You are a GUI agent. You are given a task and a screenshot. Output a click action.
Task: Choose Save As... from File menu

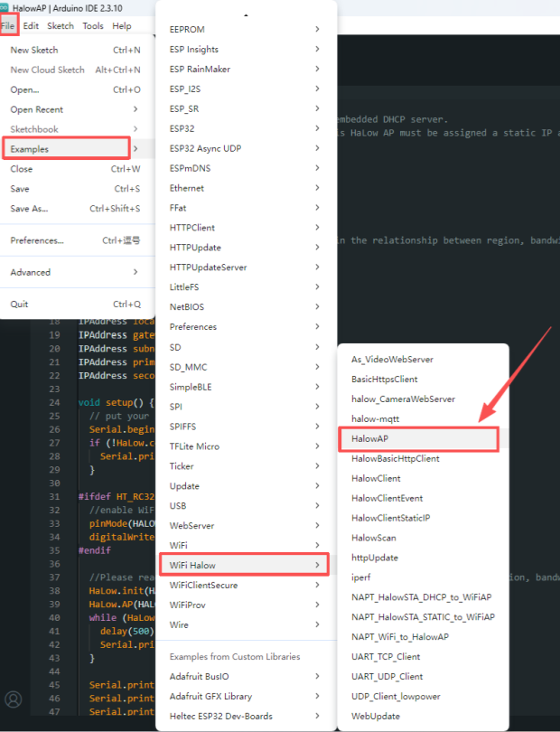tap(77, 208)
